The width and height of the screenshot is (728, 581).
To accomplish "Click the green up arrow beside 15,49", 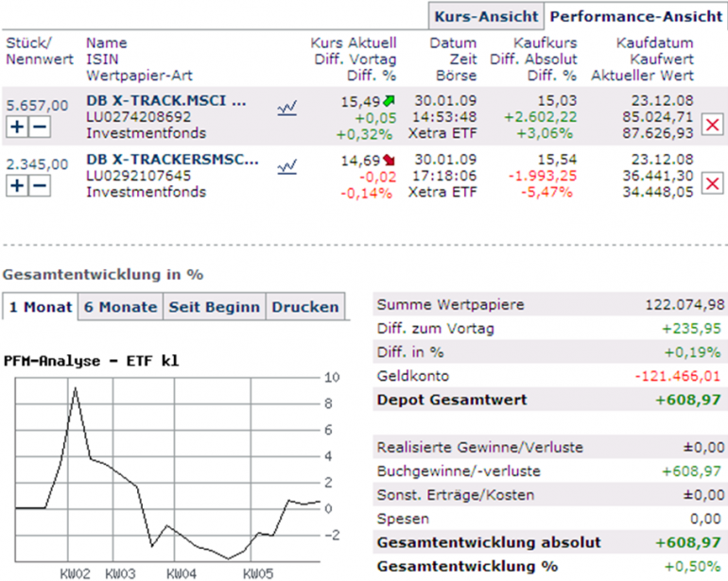I will [390, 99].
